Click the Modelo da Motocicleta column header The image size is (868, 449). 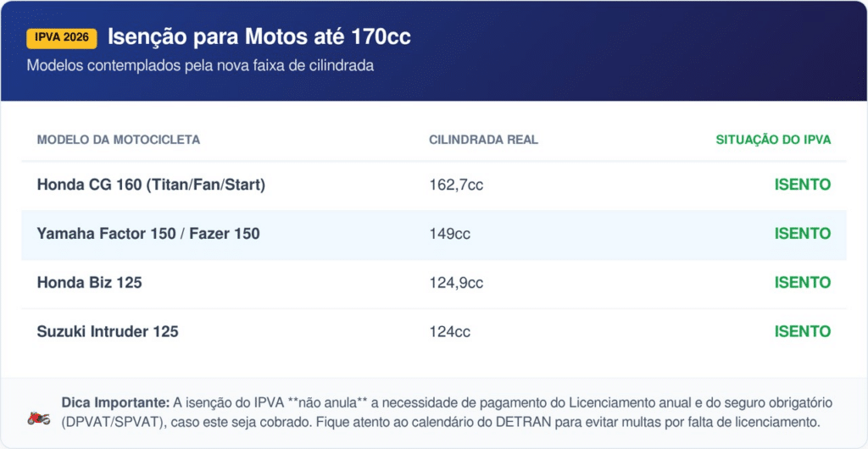click(119, 140)
